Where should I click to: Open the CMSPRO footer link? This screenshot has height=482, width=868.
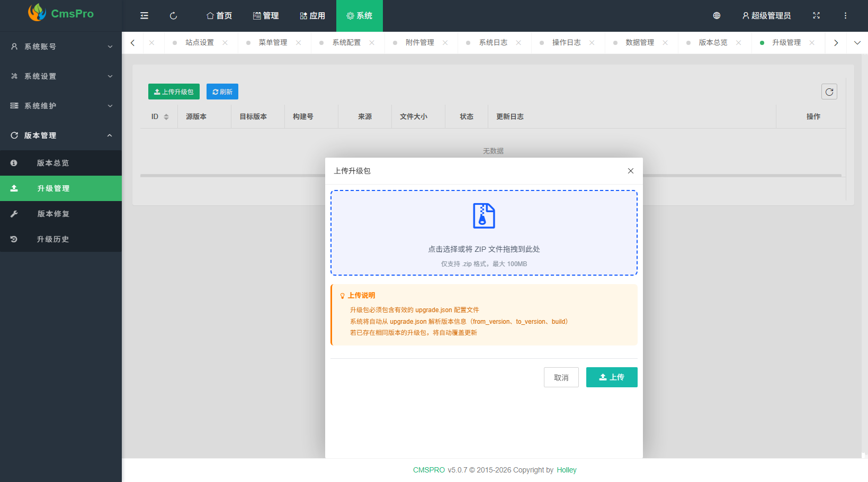tap(429, 470)
